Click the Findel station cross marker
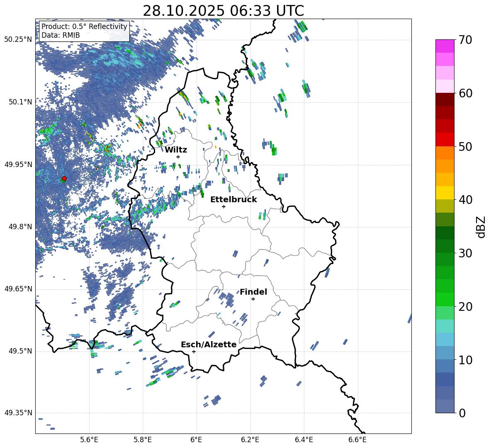The width and height of the screenshot is (491, 448). [x=253, y=299]
